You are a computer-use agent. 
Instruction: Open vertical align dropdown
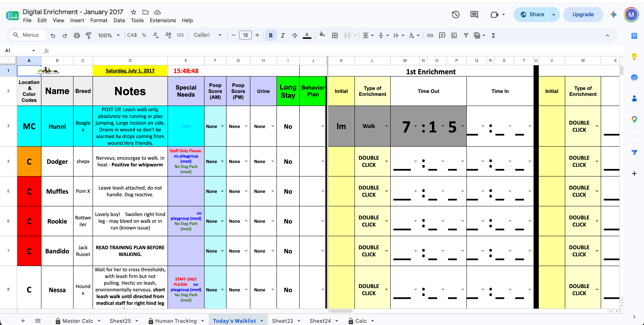(x=384, y=35)
